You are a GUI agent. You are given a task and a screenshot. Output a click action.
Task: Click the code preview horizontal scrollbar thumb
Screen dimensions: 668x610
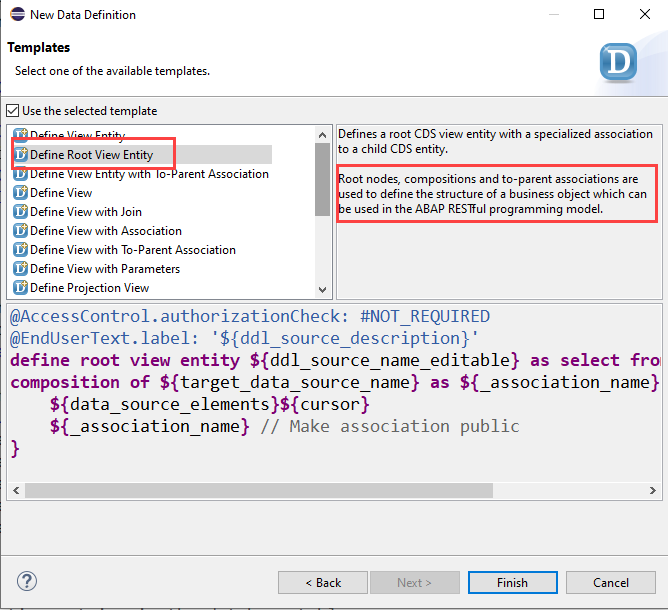click(x=259, y=490)
